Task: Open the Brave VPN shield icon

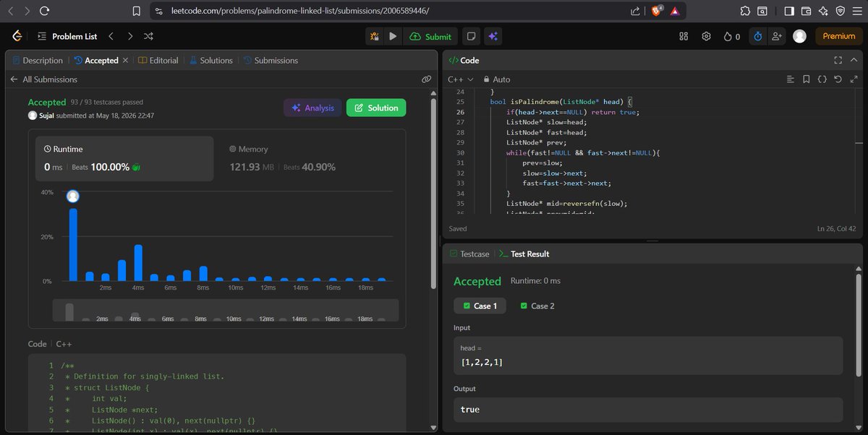Action: point(841,11)
